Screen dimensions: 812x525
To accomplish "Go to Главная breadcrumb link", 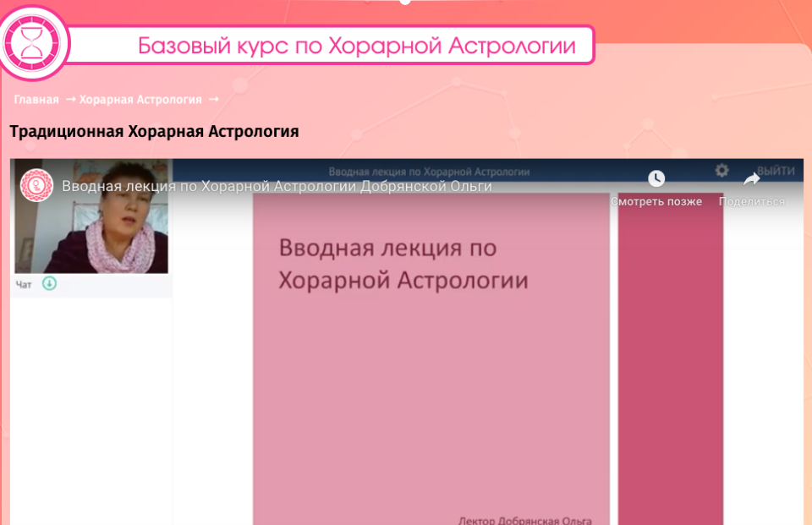I will click(36, 100).
